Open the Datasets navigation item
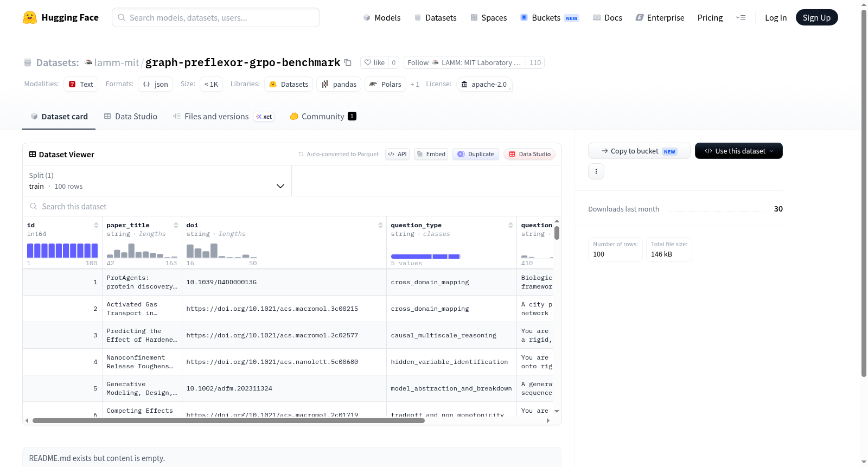 (x=435, y=17)
